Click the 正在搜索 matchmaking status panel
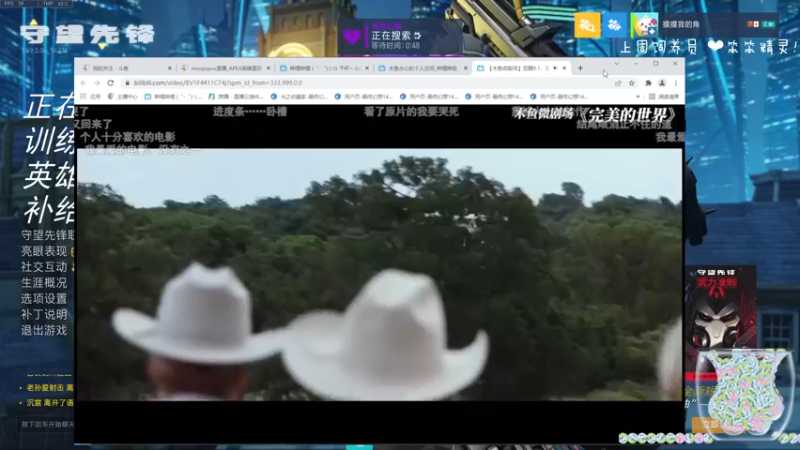This screenshot has width=800, height=450. (x=399, y=37)
